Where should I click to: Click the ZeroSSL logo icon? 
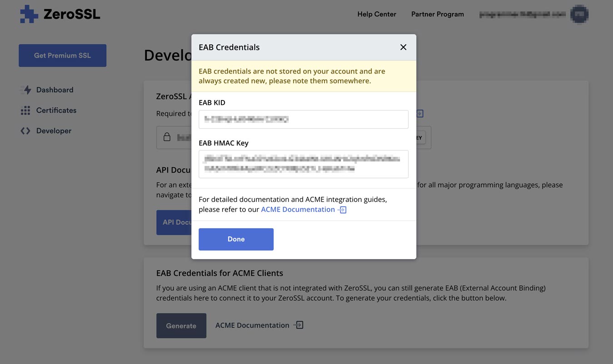coord(29,14)
